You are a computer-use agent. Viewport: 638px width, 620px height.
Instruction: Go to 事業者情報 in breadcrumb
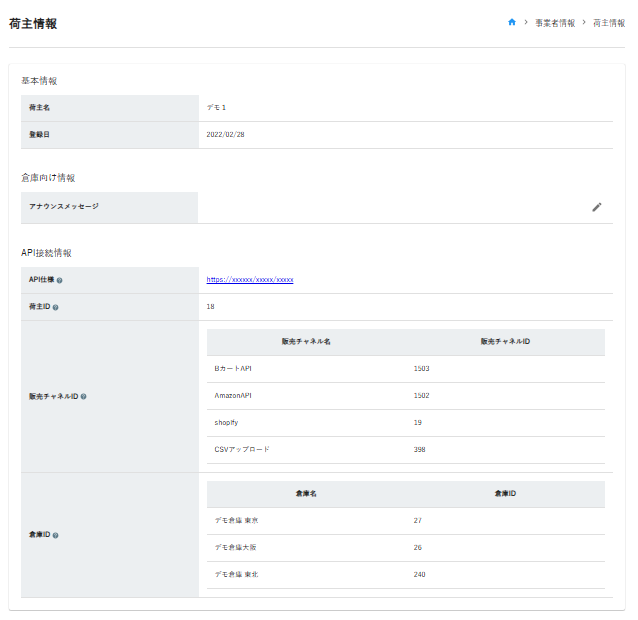(555, 22)
